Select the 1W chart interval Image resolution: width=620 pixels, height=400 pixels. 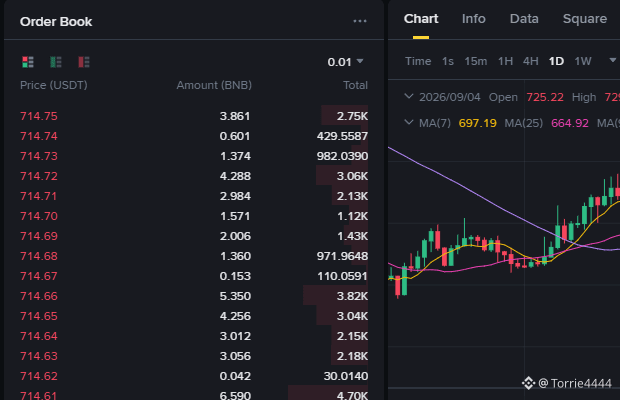point(583,61)
